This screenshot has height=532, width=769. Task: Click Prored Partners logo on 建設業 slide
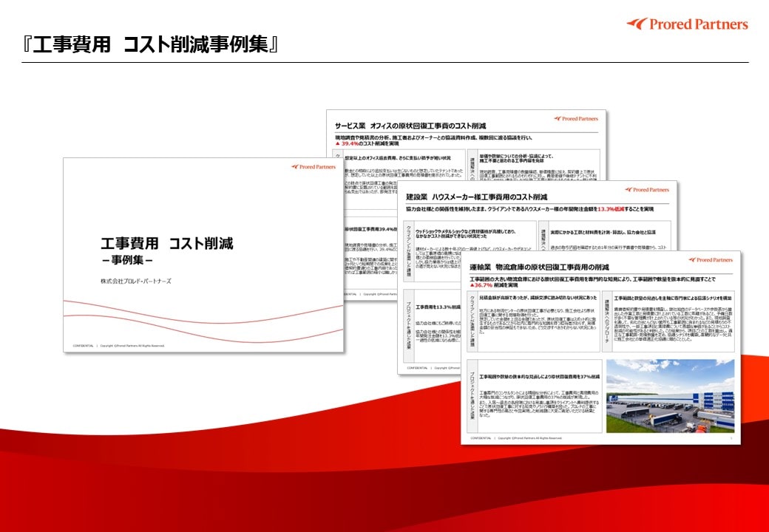coord(647,190)
